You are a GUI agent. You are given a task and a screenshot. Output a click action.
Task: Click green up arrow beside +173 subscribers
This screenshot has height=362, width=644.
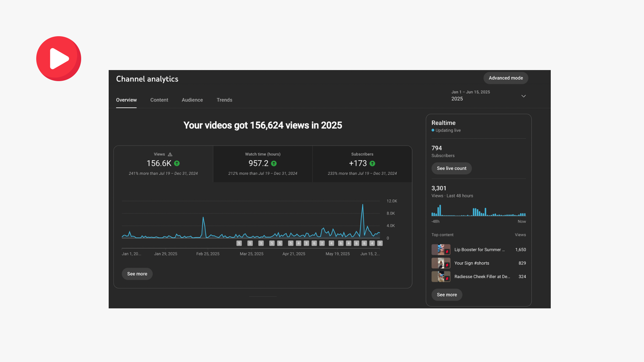click(x=372, y=164)
